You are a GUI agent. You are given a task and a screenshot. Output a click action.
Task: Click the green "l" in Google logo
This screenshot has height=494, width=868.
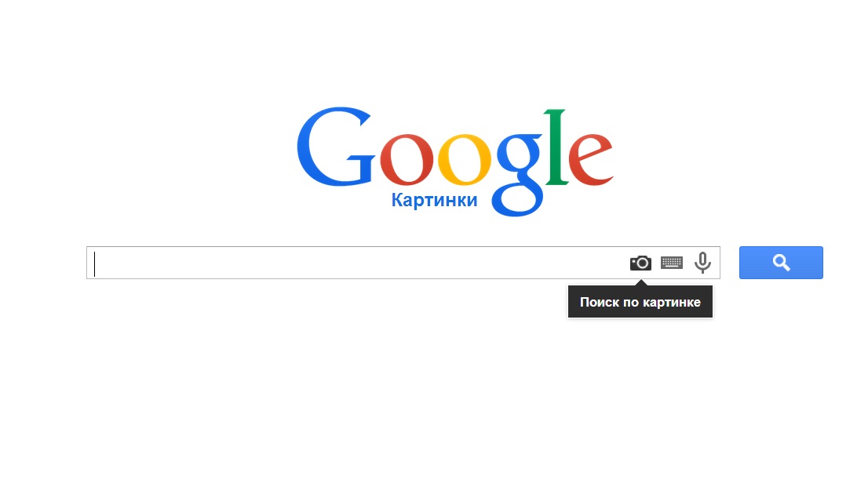[556, 147]
